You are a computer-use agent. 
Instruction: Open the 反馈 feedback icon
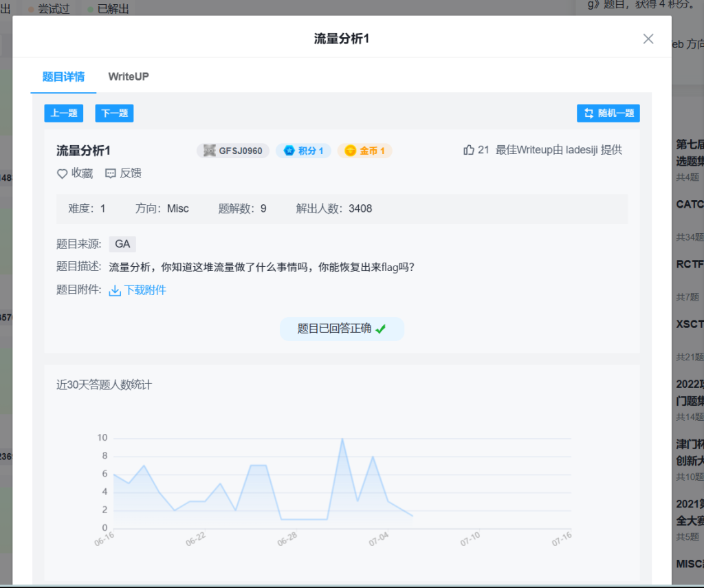(x=111, y=174)
